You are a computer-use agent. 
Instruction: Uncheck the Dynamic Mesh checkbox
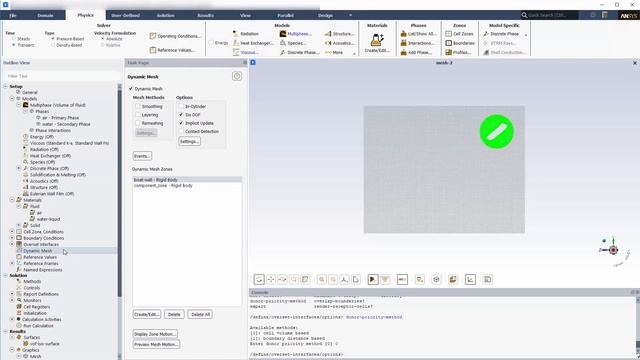pyautogui.click(x=131, y=89)
